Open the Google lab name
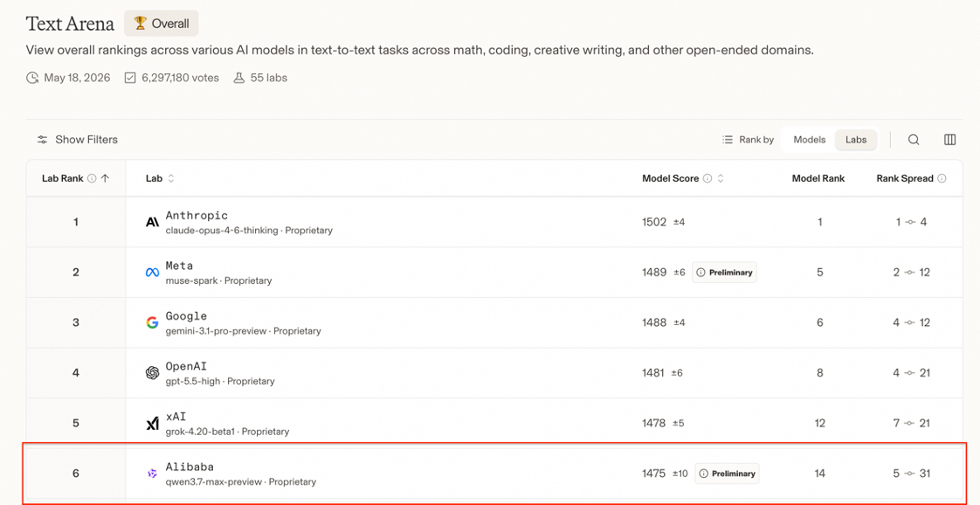The image size is (980, 505). coord(186,316)
